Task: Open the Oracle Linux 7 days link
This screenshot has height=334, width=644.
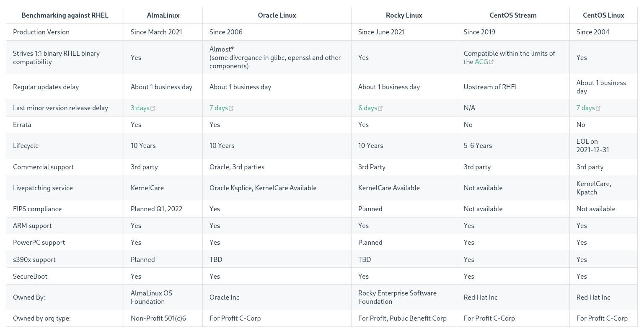Action: [219, 108]
